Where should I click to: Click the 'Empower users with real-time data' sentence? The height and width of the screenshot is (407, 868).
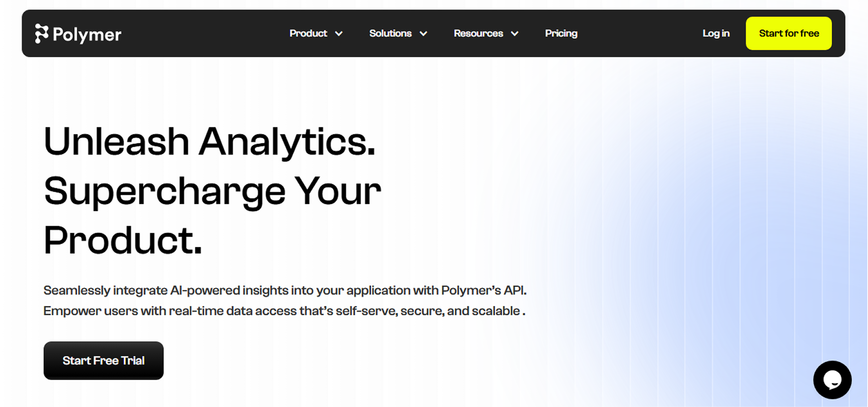click(284, 311)
